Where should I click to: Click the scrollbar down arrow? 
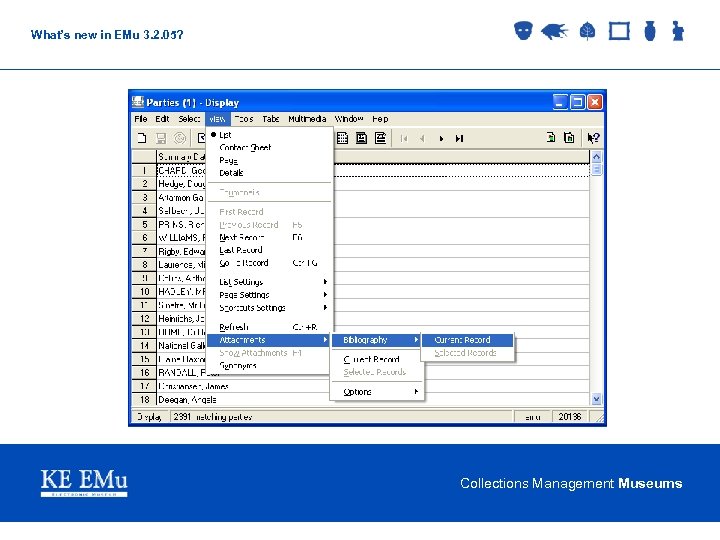(596, 399)
